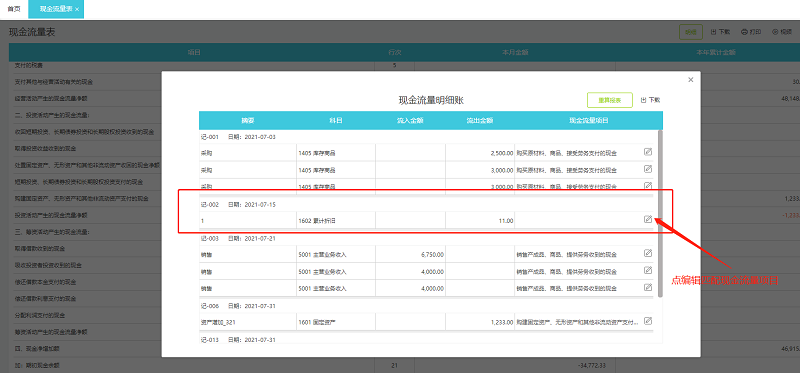Screen dimensions: 800x373
Task: Download the cash flow detail ledger
Action: tap(651, 100)
